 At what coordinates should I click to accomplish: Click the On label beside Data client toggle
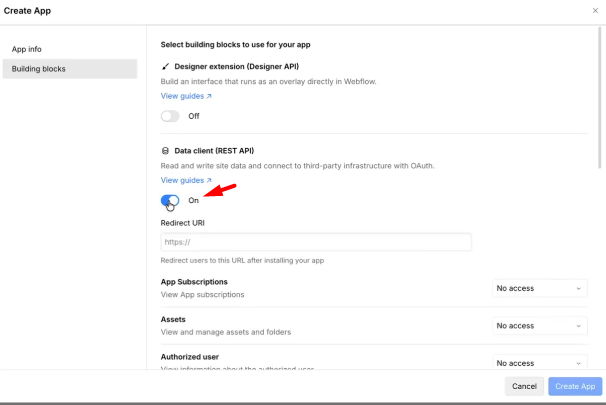tap(193, 200)
